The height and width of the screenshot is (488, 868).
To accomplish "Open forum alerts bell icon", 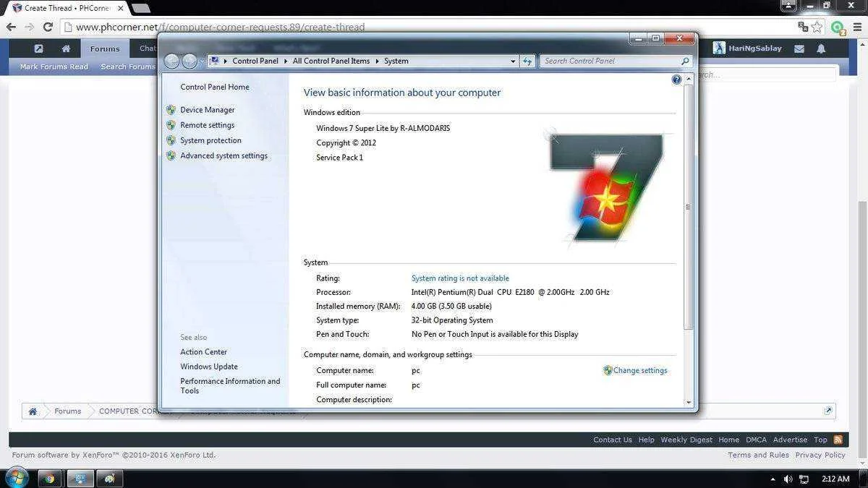I will [821, 48].
